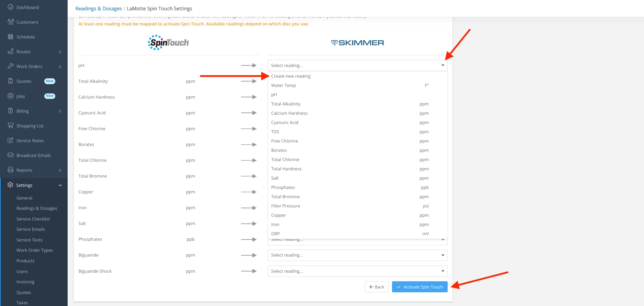Click the Dashboard gauge icon
This screenshot has height=306, width=644.
point(10,7)
